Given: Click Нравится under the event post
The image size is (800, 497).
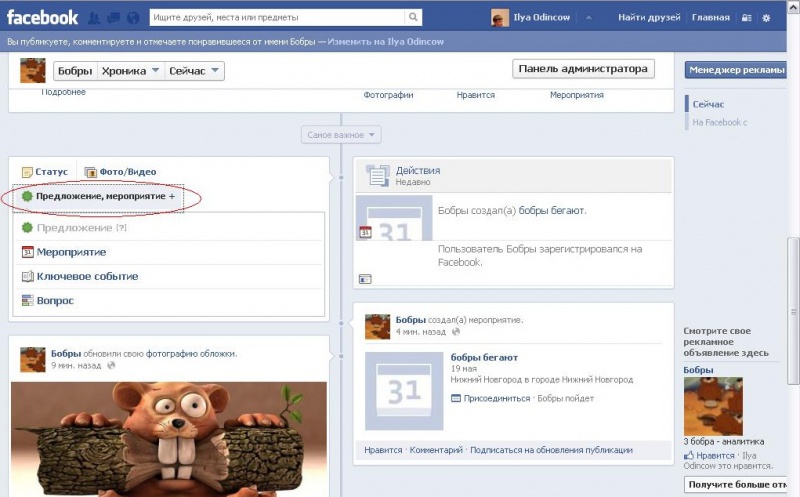Looking at the screenshot, I should coord(383,450).
